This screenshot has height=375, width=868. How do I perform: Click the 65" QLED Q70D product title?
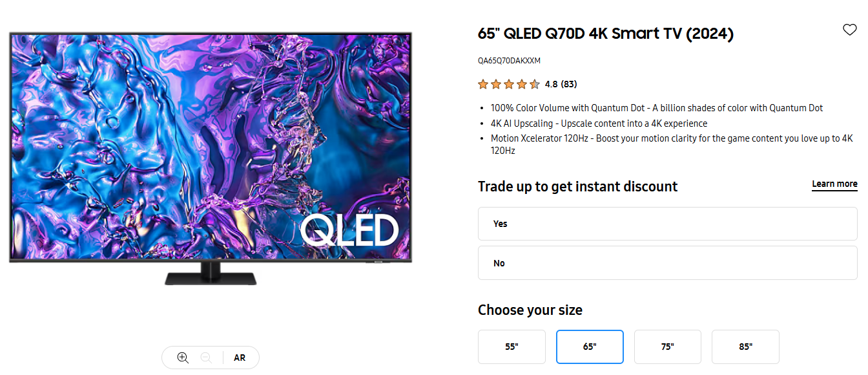click(605, 34)
